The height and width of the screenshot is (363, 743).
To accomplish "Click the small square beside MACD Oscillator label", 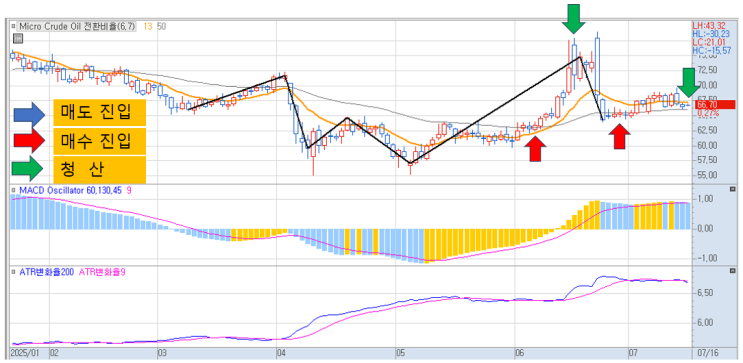I will pyautogui.click(x=13, y=191).
